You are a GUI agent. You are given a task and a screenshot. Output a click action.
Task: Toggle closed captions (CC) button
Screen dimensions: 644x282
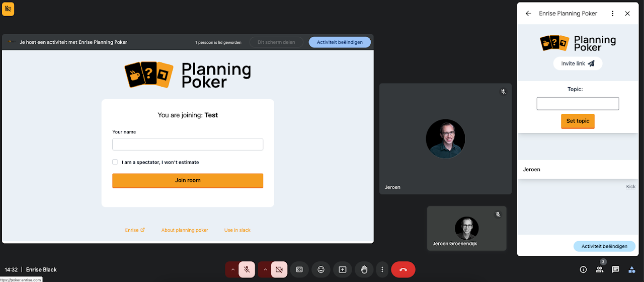click(x=299, y=269)
